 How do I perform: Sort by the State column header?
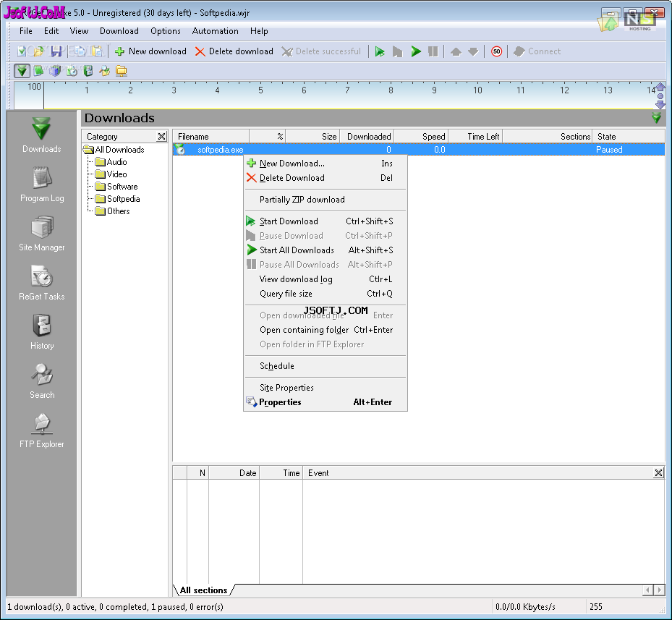coord(629,137)
